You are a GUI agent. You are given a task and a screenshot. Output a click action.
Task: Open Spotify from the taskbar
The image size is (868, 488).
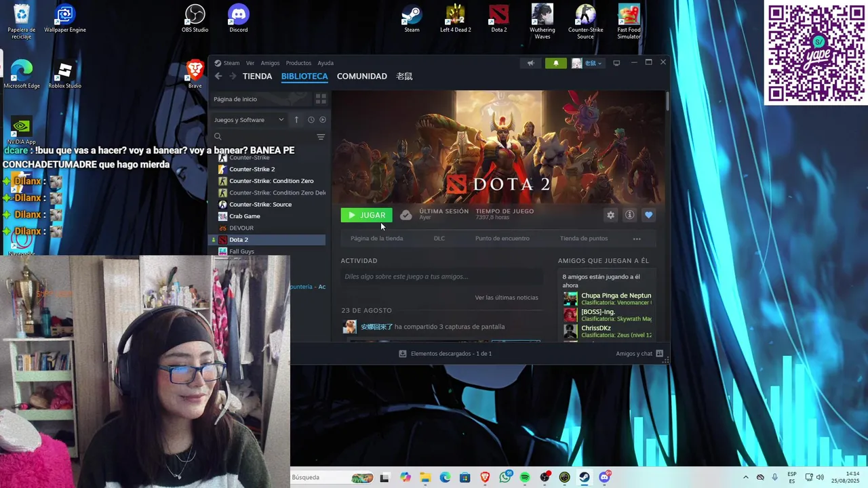(525, 477)
